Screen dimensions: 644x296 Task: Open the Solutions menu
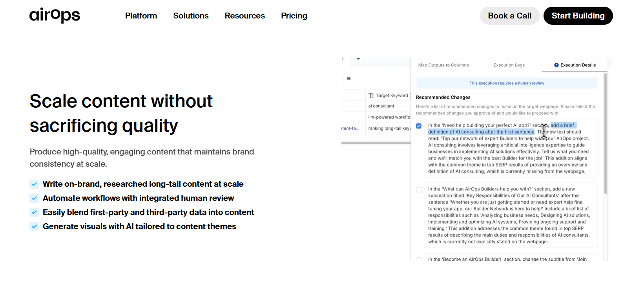[x=191, y=16]
